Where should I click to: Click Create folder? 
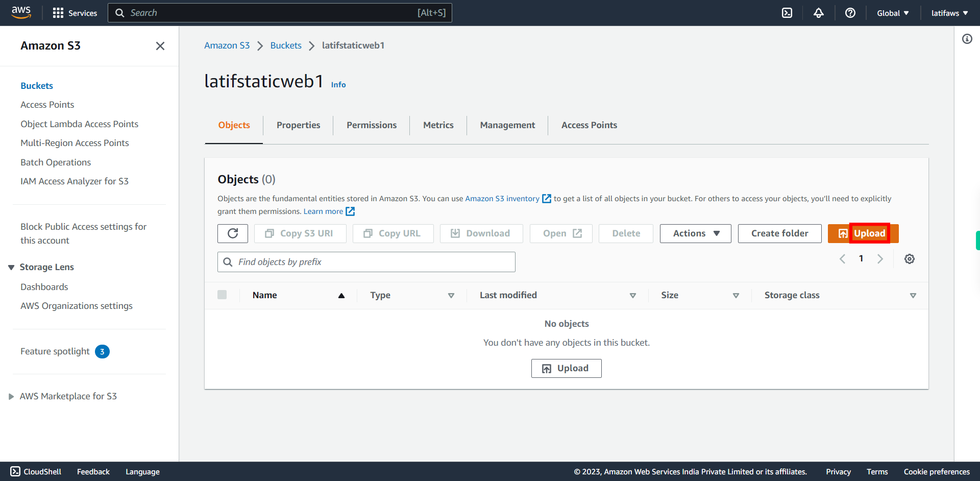tap(779, 233)
